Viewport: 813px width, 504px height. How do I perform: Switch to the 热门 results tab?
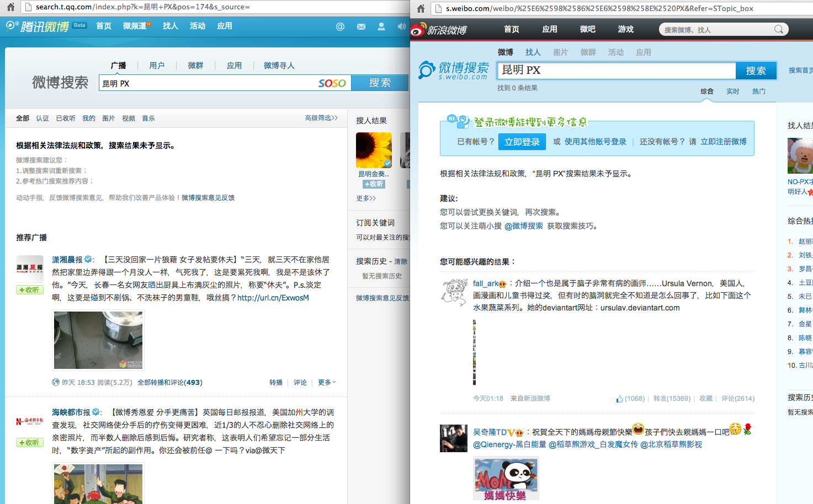(x=759, y=92)
